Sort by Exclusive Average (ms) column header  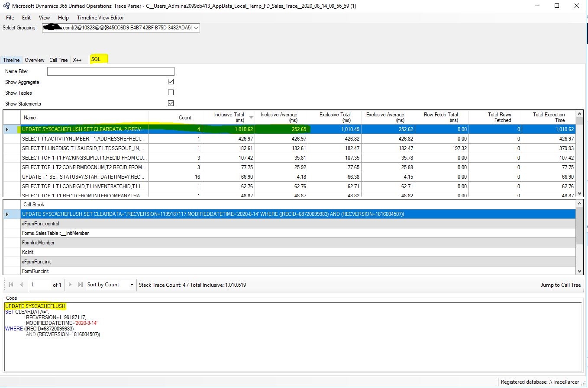pyautogui.click(x=388, y=118)
